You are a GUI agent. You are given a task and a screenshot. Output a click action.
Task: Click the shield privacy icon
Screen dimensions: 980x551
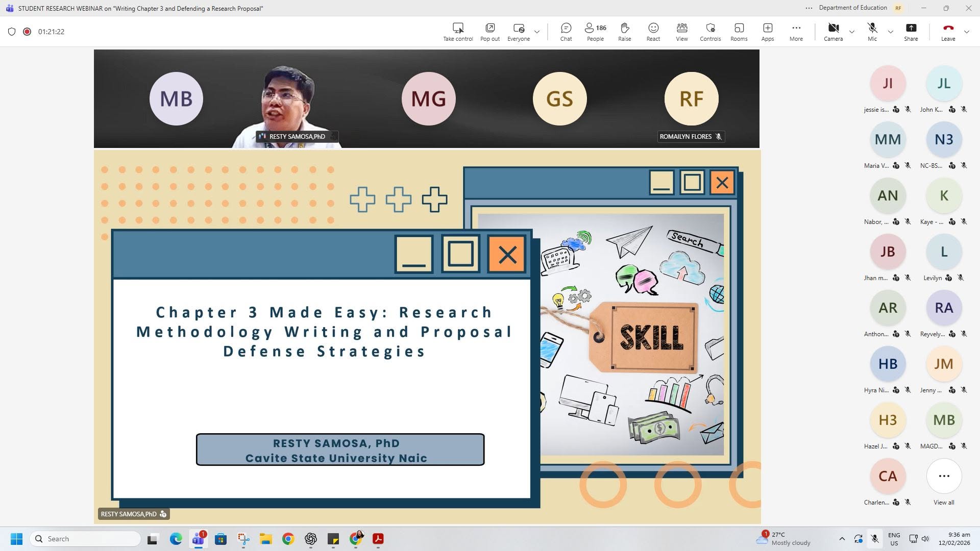(12, 32)
